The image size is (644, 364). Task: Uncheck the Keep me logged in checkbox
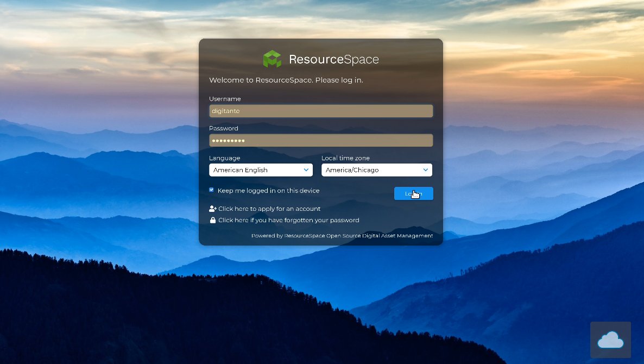click(x=212, y=190)
